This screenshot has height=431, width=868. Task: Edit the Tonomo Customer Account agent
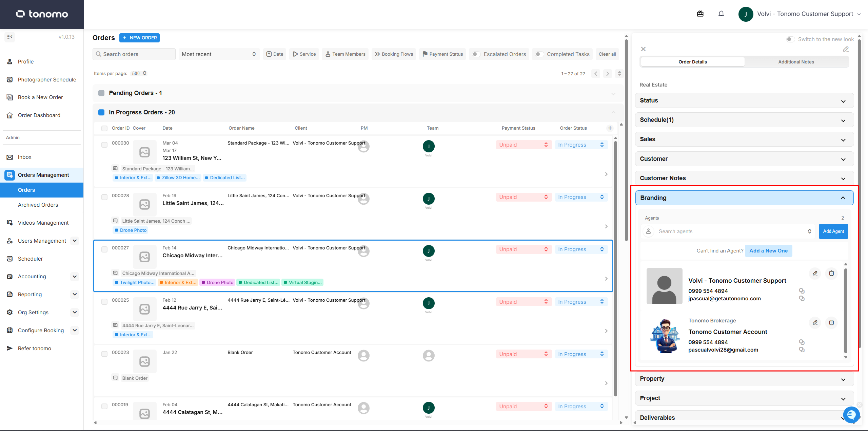[x=815, y=323]
